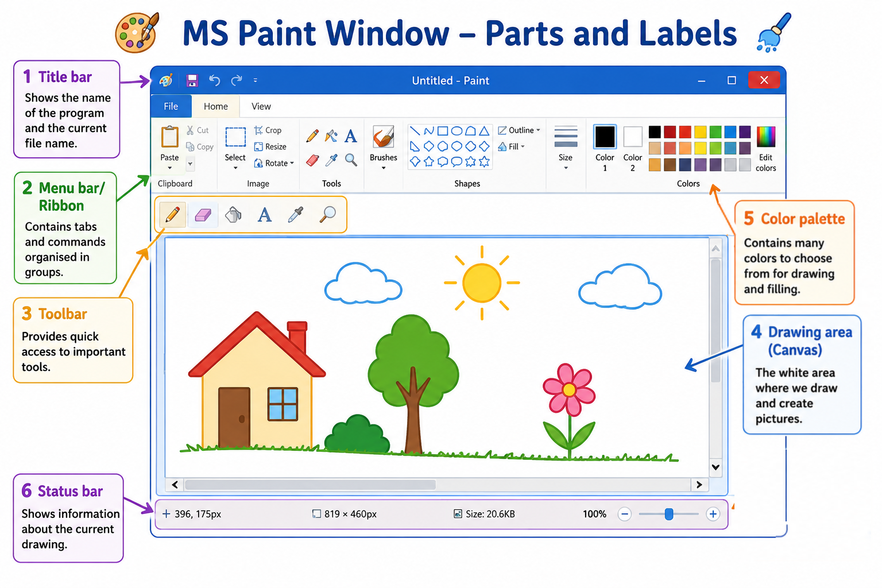Select the Color 1 black box
This screenshot has width=882, height=588.
click(x=605, y=137)
